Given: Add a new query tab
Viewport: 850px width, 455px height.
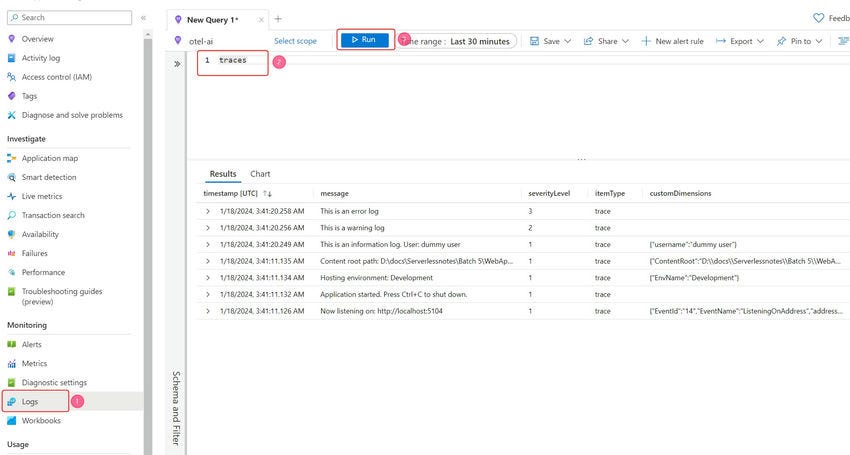Looking at the screenshot, I should click(x=278, y=19).
